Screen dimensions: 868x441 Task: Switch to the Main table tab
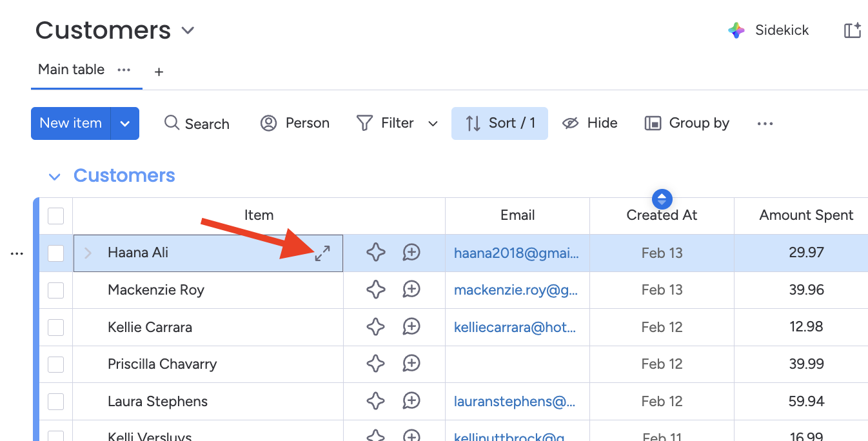click(x=71, y=70)
